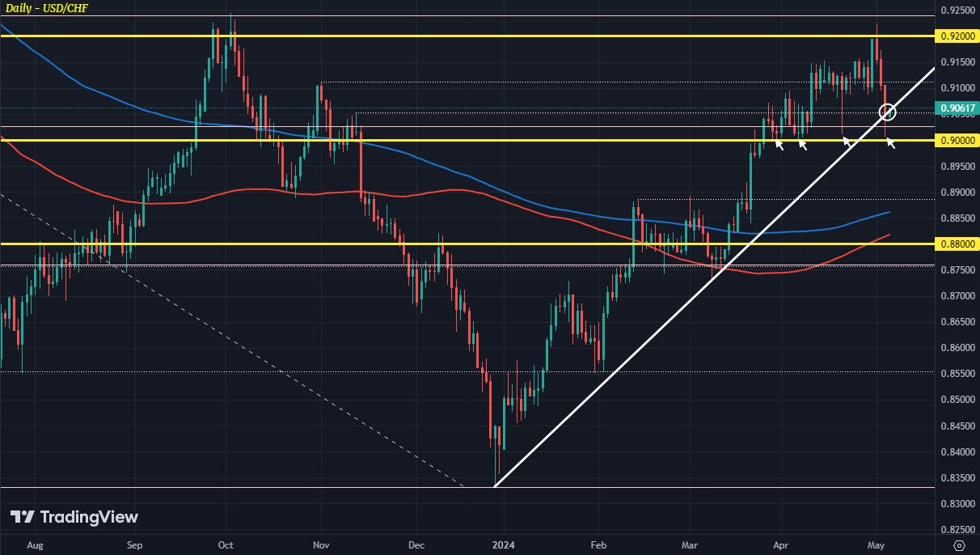Click the 0.86000 price axis label
Viewport: 980px width, 555px height.
957,347
